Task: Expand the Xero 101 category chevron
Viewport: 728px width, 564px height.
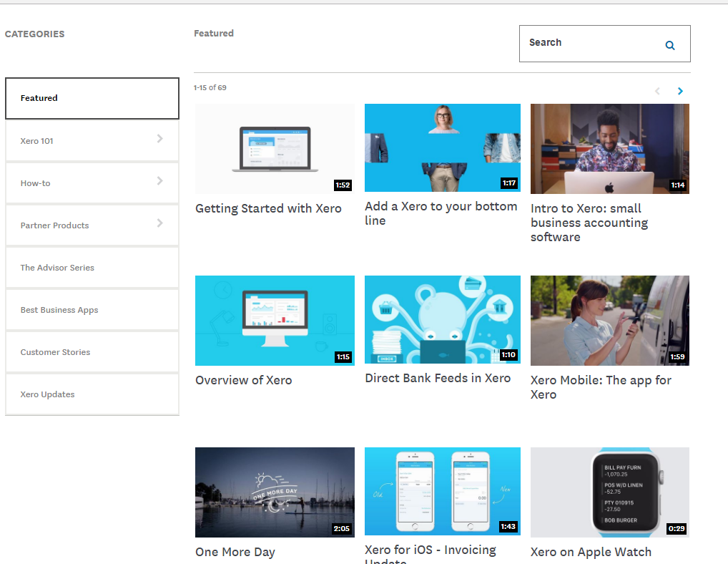Action: (x=159, y=138)
